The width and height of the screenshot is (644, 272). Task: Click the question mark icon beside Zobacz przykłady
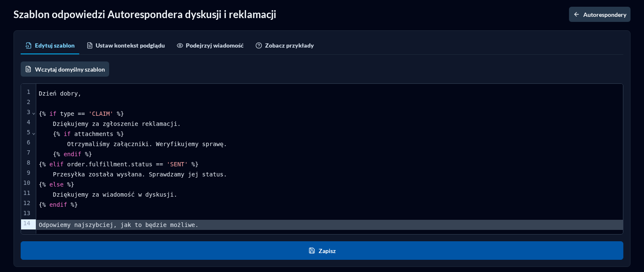pyautogui.click(x=259, y=45)
